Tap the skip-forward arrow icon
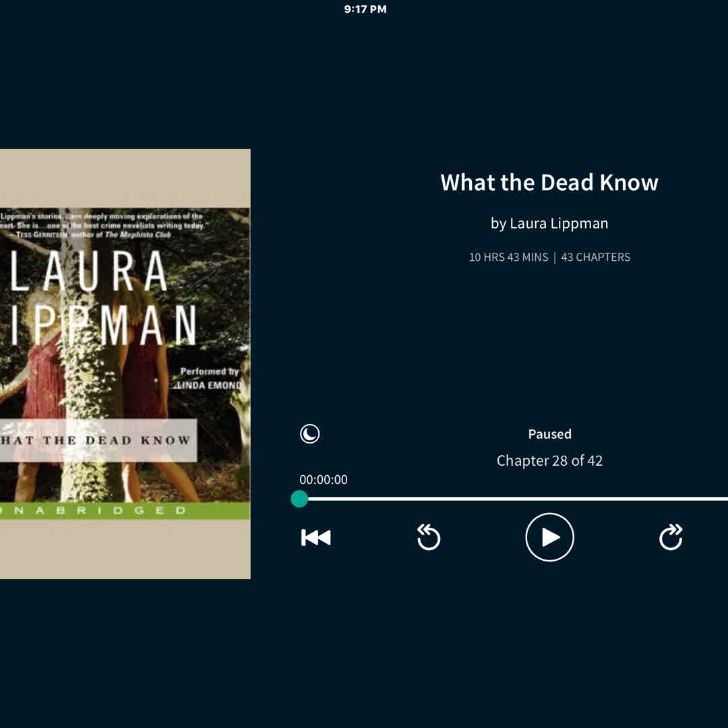 671,537
